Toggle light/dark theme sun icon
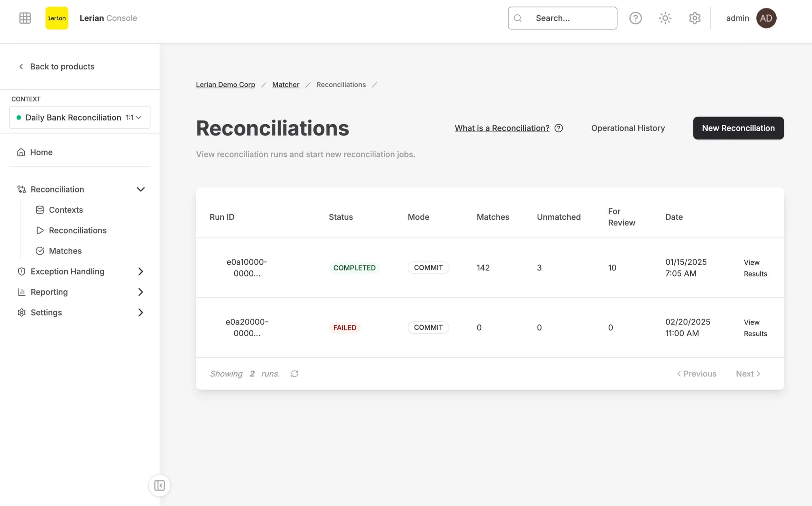This screenshot has width=812, height=506. coord(665,18)
